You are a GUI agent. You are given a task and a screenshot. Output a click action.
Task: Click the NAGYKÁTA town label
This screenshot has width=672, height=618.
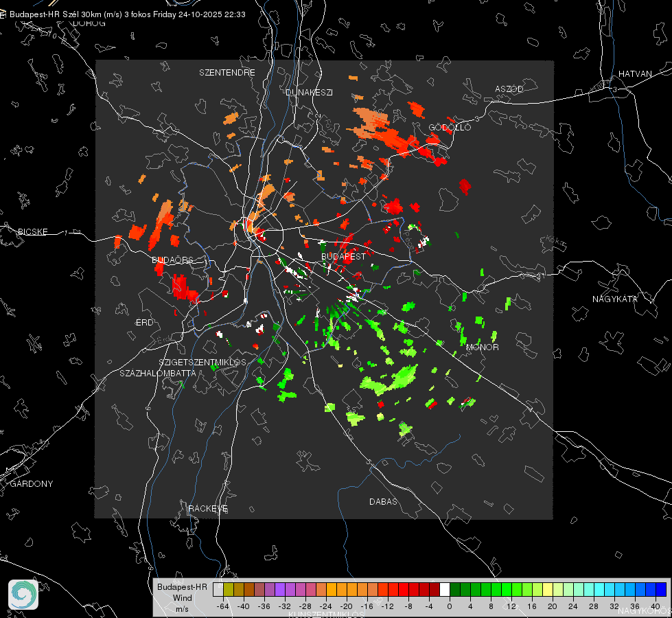click(614, 299)
